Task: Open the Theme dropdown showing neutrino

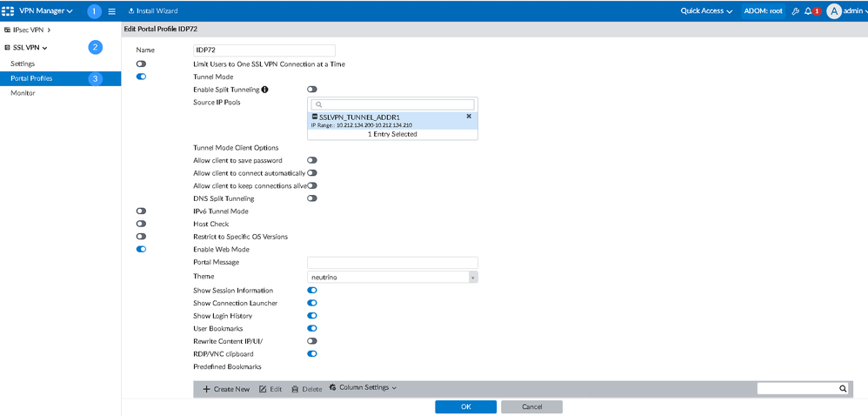Action: point(392,277)
